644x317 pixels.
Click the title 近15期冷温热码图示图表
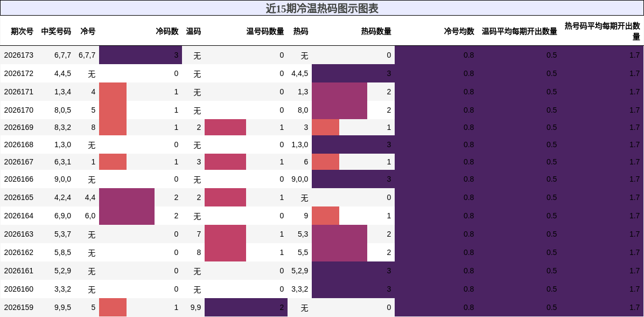pos(322,8)
